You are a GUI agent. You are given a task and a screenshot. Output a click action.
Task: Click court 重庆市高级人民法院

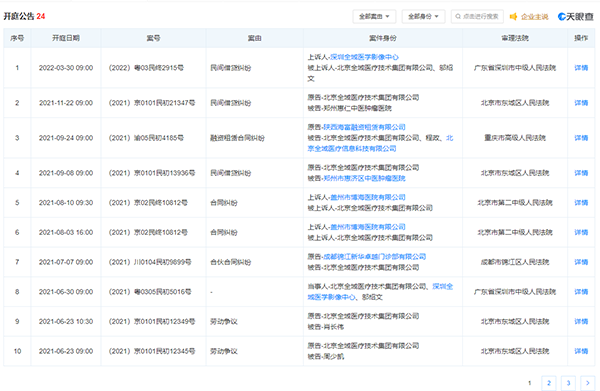(x=515, y=138)
